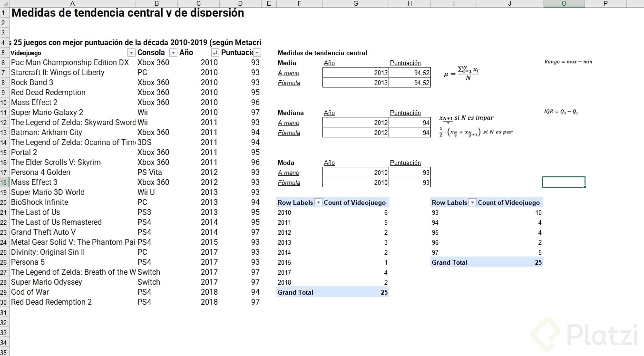This screenshot has height=356, width=644.
Task: Select column J header
Action: coord(510,3)
